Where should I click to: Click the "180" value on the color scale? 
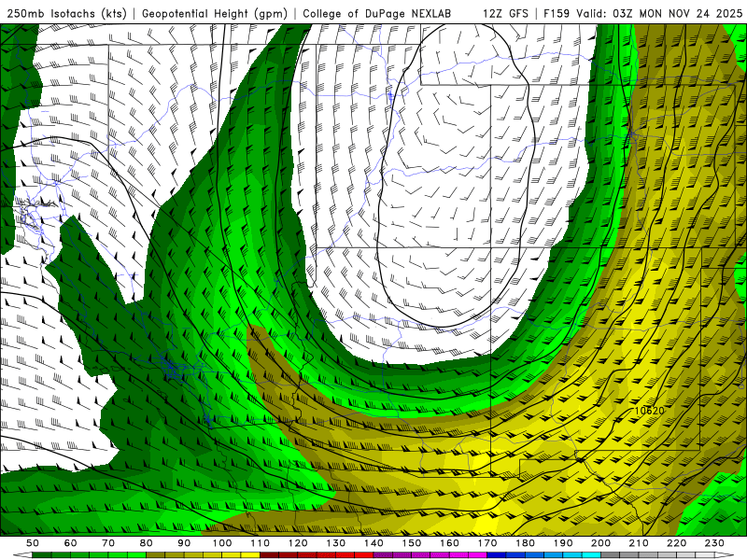[x=525, y=543]
